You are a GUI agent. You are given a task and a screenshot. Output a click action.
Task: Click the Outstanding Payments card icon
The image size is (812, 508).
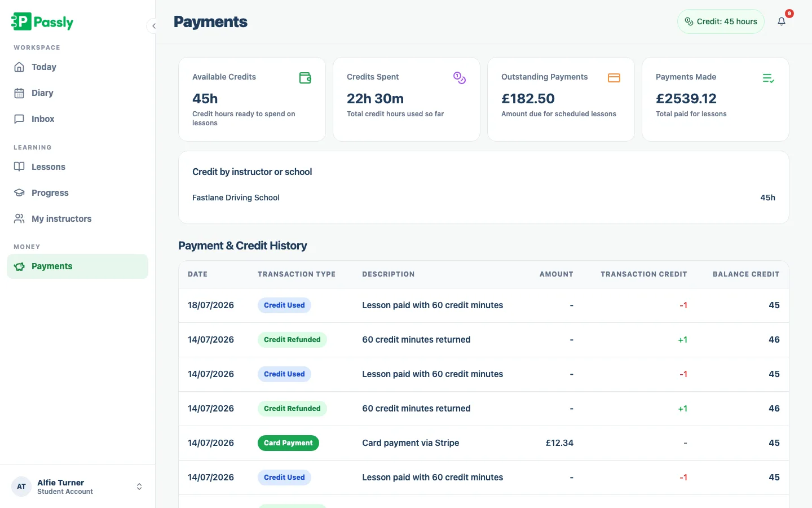point(614,78)
